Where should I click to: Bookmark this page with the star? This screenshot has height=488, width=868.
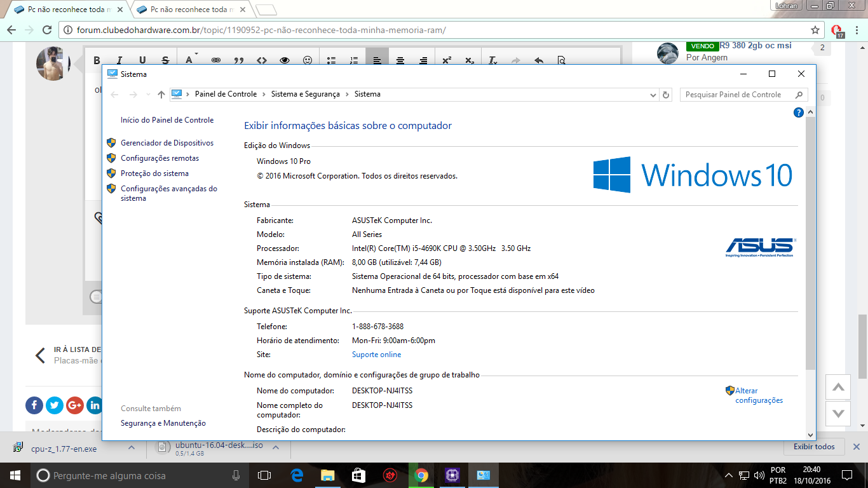(x=815, y=30)
